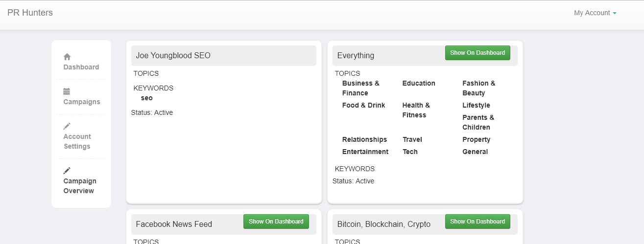The height and width of the screenshot is (244, 644).
Task: Click the Bitcoin, Blockchain, Crypto title
Action: pyautogui.click(x=384, y=224)
